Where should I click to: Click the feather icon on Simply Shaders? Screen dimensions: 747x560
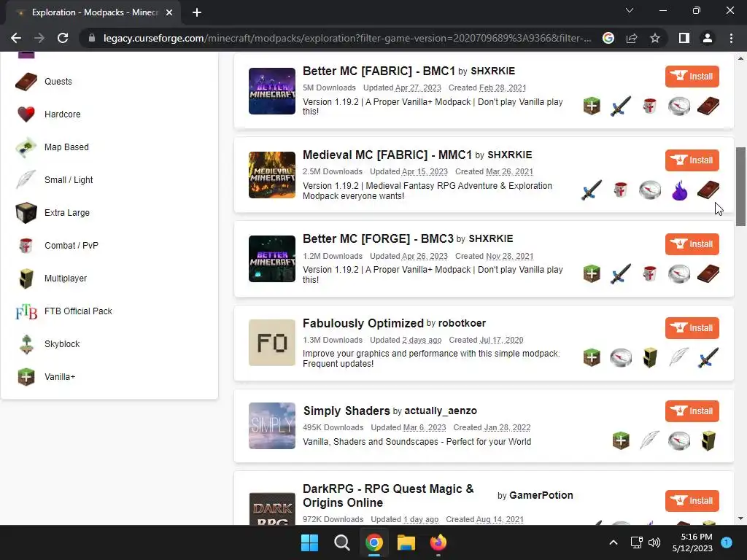650,440
